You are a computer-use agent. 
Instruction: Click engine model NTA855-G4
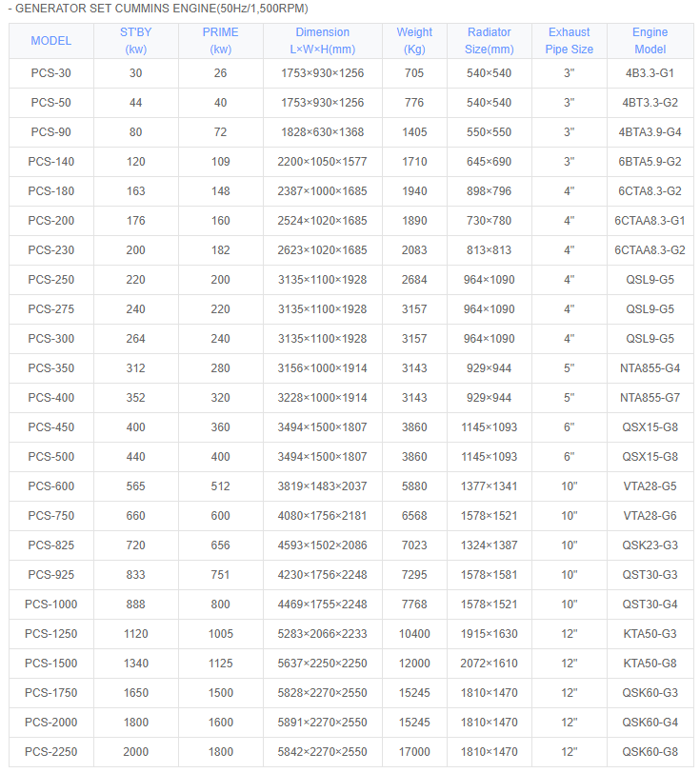[x=650, y=368]
